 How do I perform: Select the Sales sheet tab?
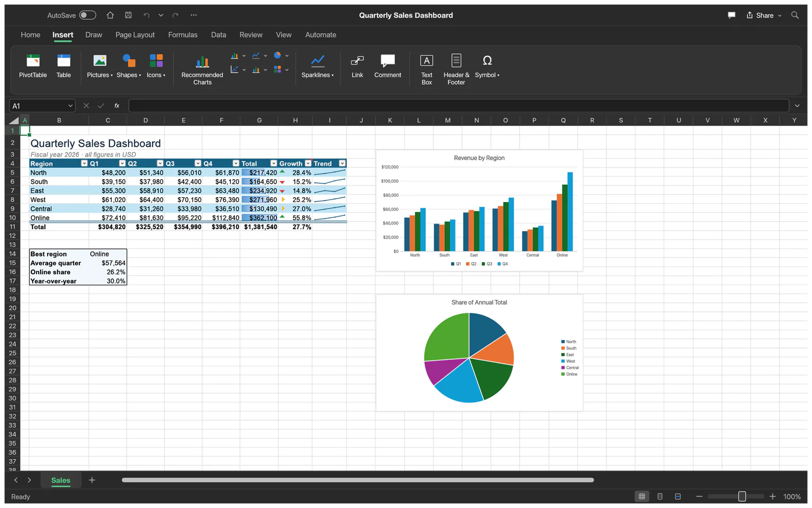(61, 480)
